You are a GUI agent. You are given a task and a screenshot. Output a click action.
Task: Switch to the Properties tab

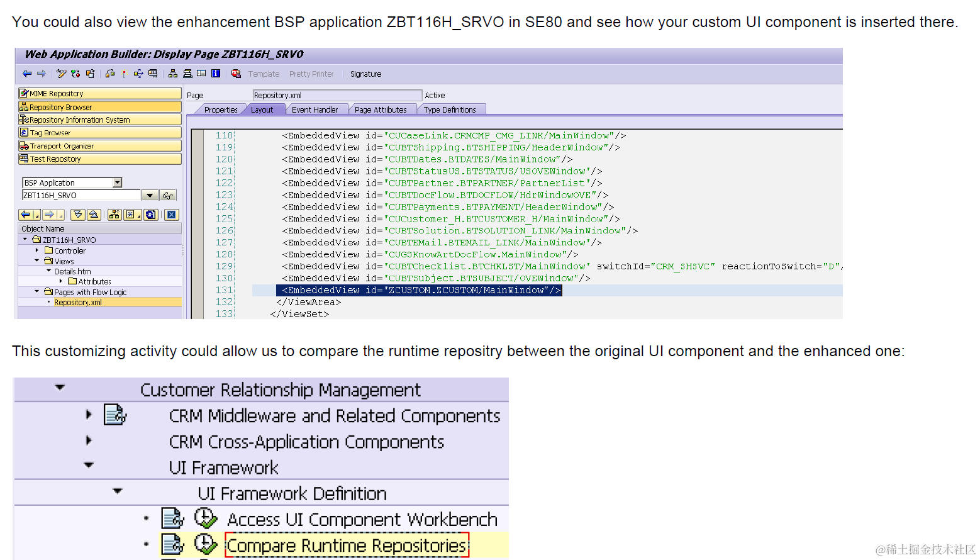click(221, 109)
